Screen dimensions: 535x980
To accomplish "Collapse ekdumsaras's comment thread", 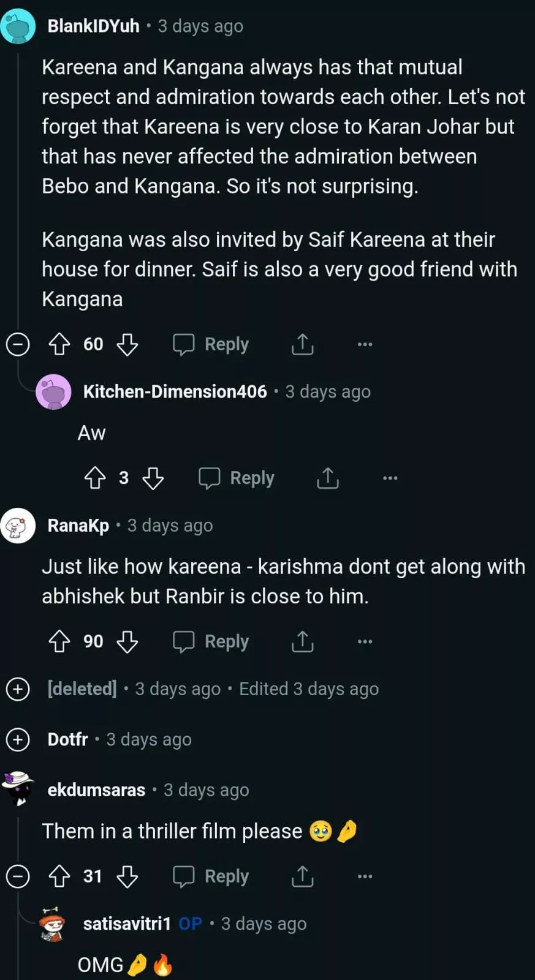I will (18, 876).
